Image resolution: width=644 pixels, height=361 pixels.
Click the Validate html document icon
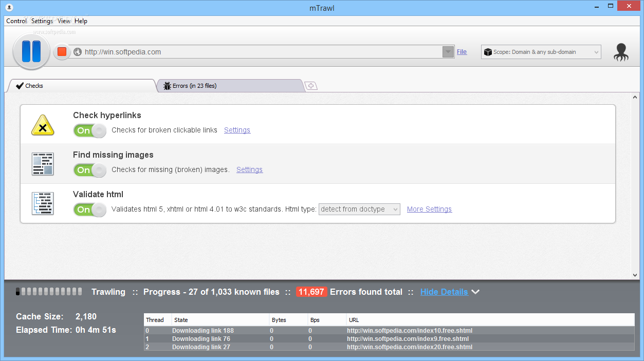pyautogui.click(x=43, y=204)
